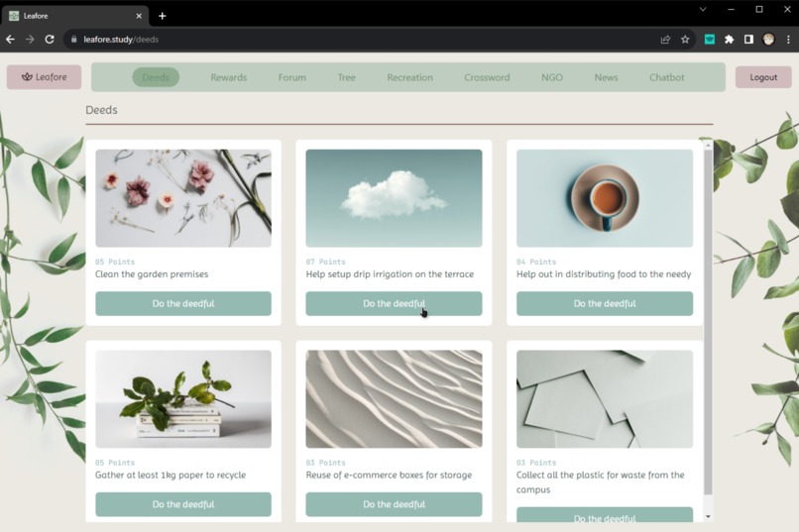
Task: Click Do the deedful for garden premises
Action: tap(183, 303)
